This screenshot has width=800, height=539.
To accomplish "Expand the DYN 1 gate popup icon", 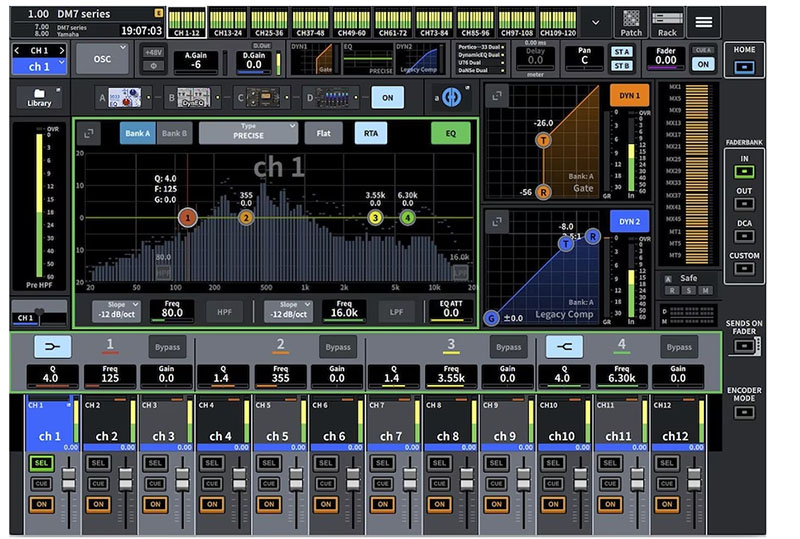I will tap(497, 95).
